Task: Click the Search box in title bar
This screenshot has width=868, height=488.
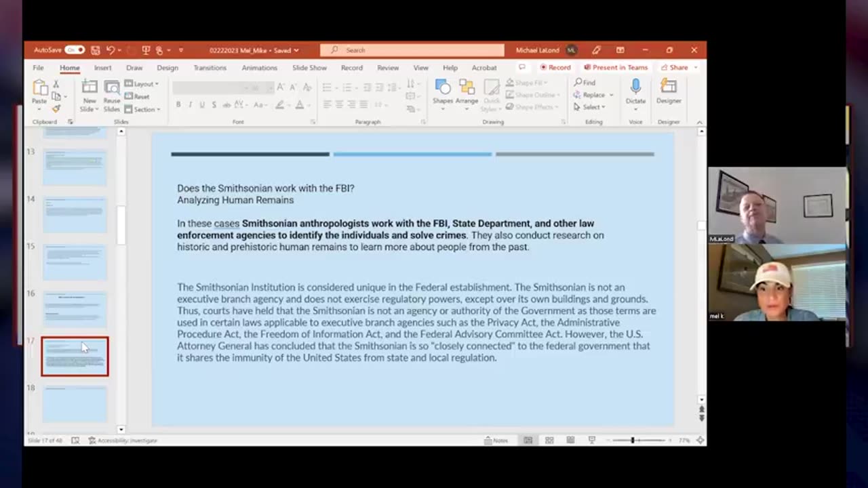Action: click(412, 50)
